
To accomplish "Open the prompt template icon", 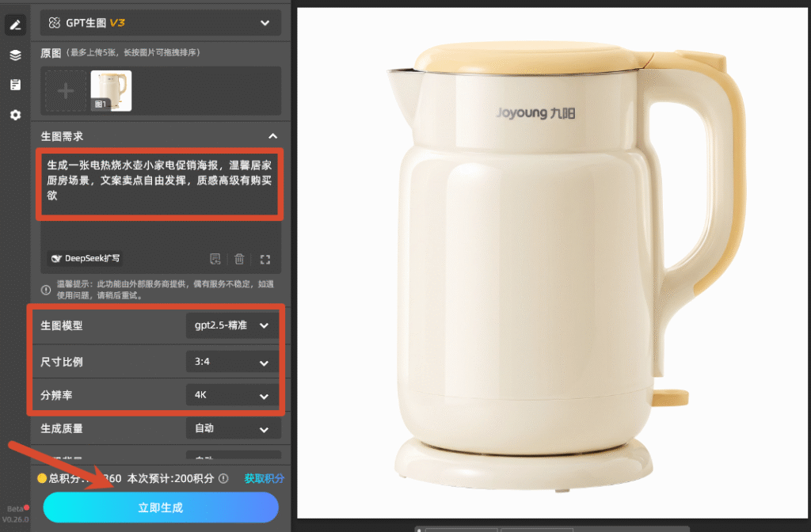I will [215, 259].
